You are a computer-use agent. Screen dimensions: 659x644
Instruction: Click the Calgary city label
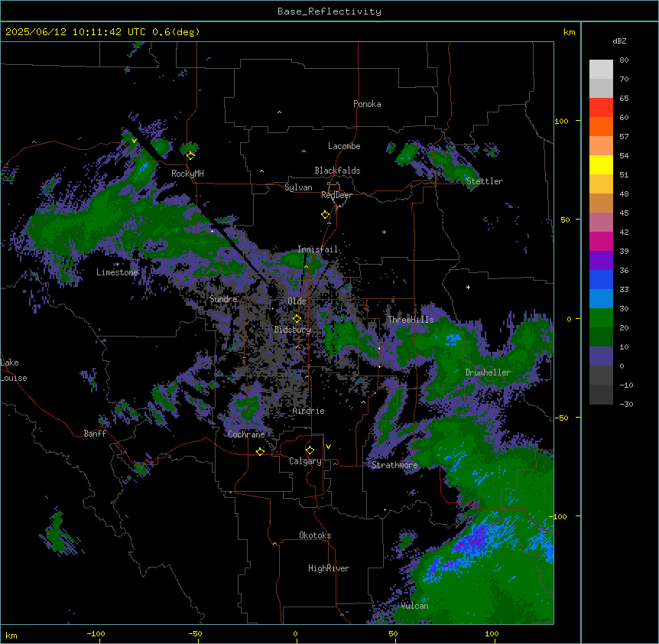[305, 461]
